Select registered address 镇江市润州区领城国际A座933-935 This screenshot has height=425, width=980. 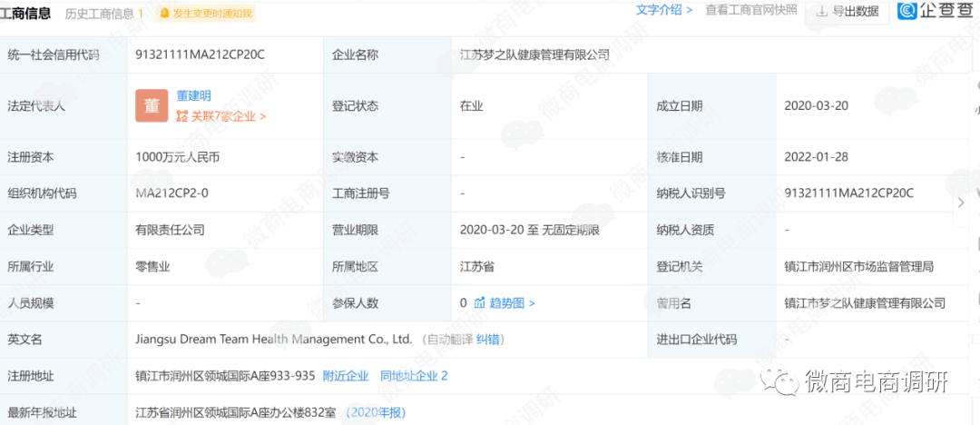tap(225, 376)
